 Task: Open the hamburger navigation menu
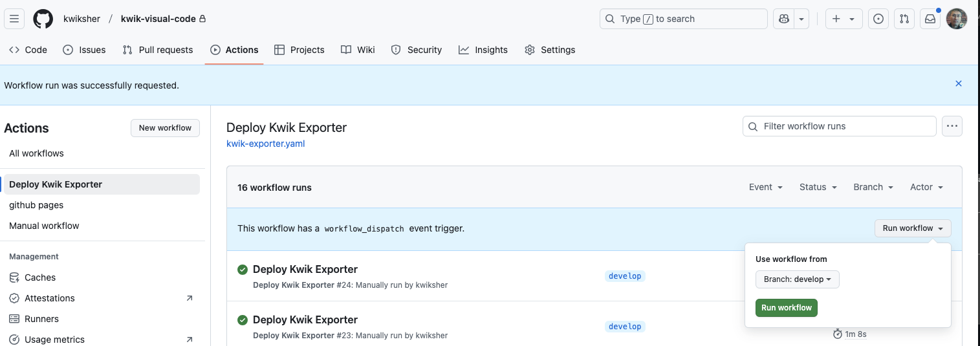tap(14, 19)
